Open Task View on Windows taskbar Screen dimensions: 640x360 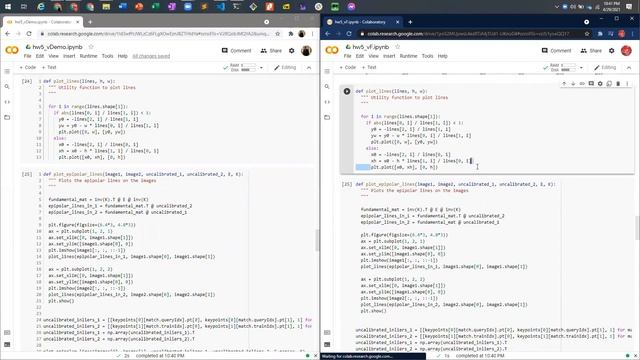24,7
